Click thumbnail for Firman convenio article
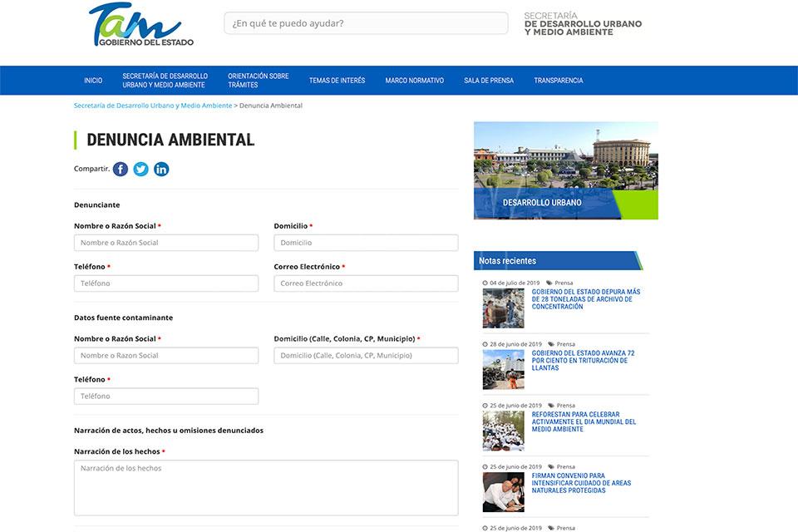Viewport: 798px width, 532px height. [504, 492]
